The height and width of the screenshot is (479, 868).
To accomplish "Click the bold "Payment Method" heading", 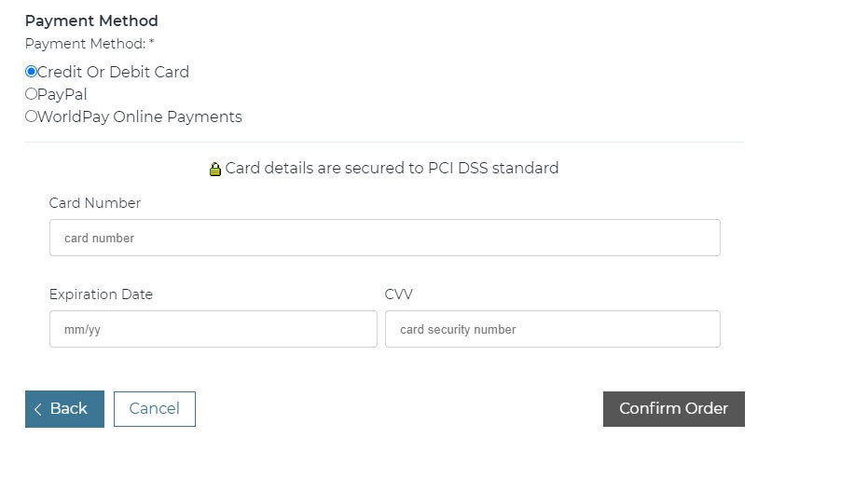I will [x=91, y=21].
